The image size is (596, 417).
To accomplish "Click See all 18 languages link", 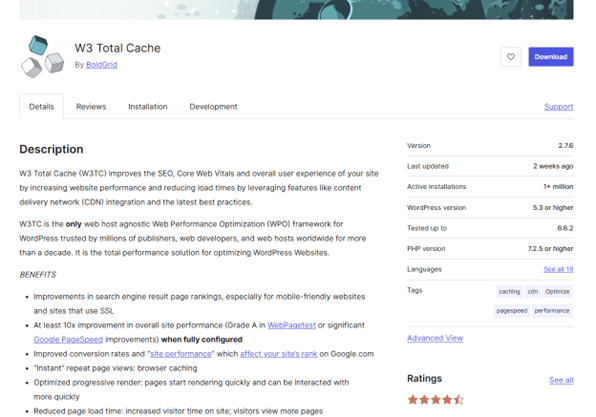I will point(558,269).
